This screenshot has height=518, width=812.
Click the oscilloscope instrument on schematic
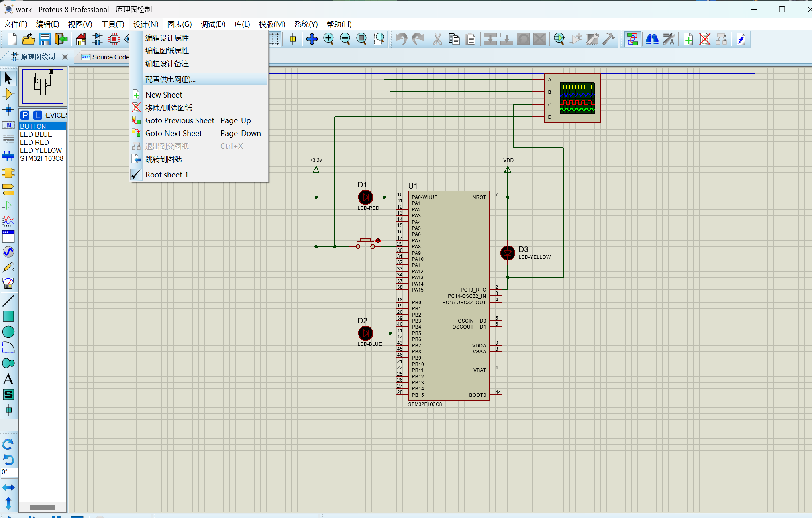(572, 98)
